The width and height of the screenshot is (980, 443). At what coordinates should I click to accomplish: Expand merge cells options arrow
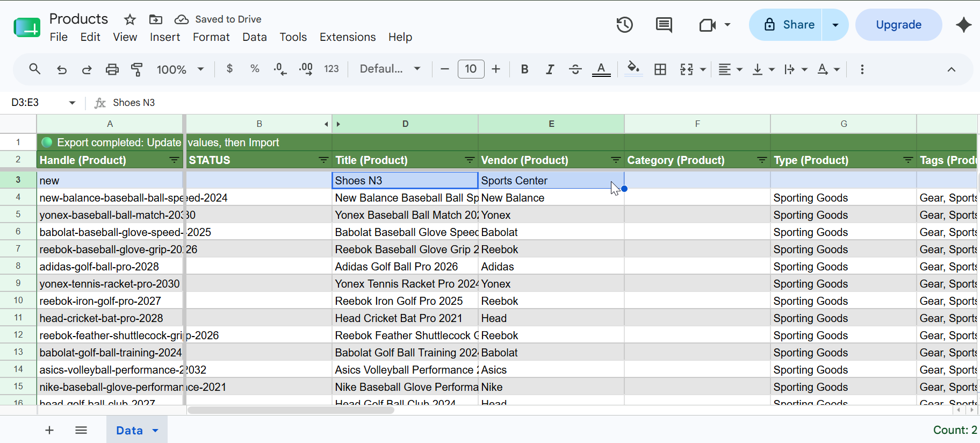703,70
